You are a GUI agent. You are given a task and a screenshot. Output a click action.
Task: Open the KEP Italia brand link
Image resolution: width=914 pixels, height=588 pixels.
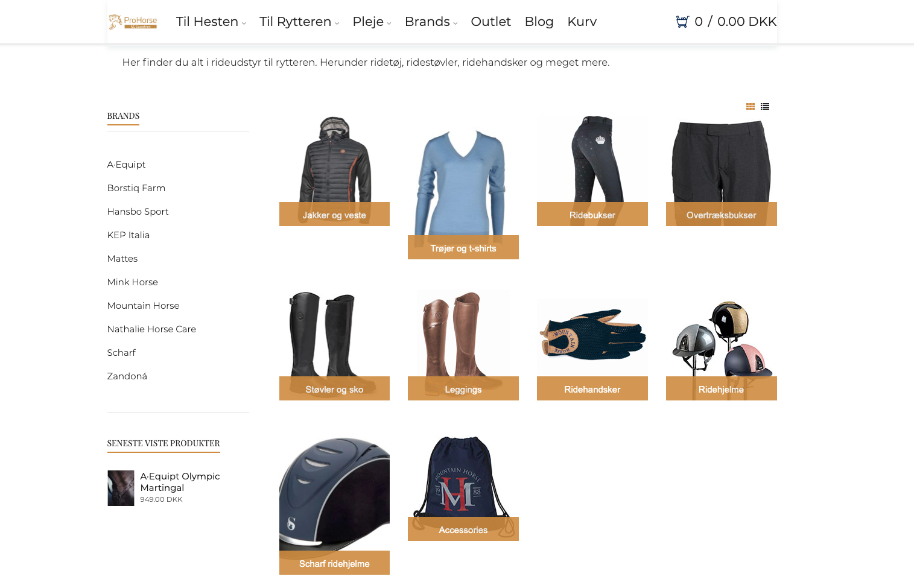[128, 235]
